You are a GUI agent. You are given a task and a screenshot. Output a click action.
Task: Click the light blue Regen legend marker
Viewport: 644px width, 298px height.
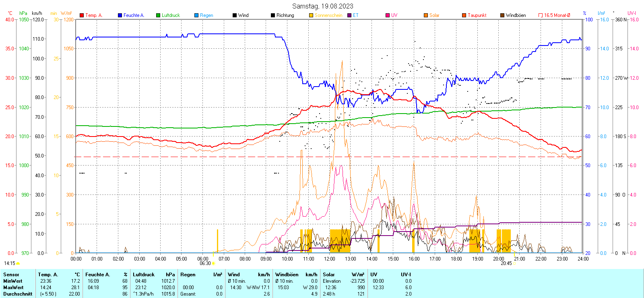coord(196,15)
